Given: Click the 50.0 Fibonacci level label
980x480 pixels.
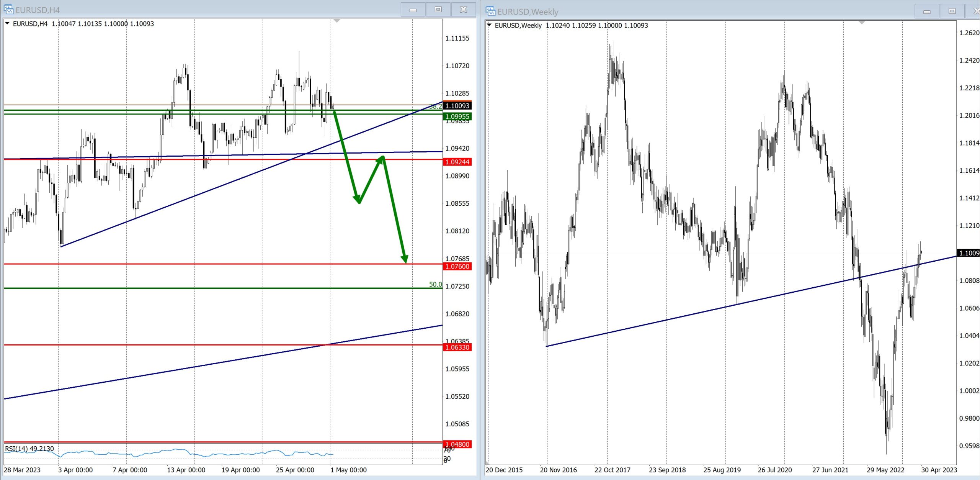Looking at the screenshot, I should tap(435, 284).
